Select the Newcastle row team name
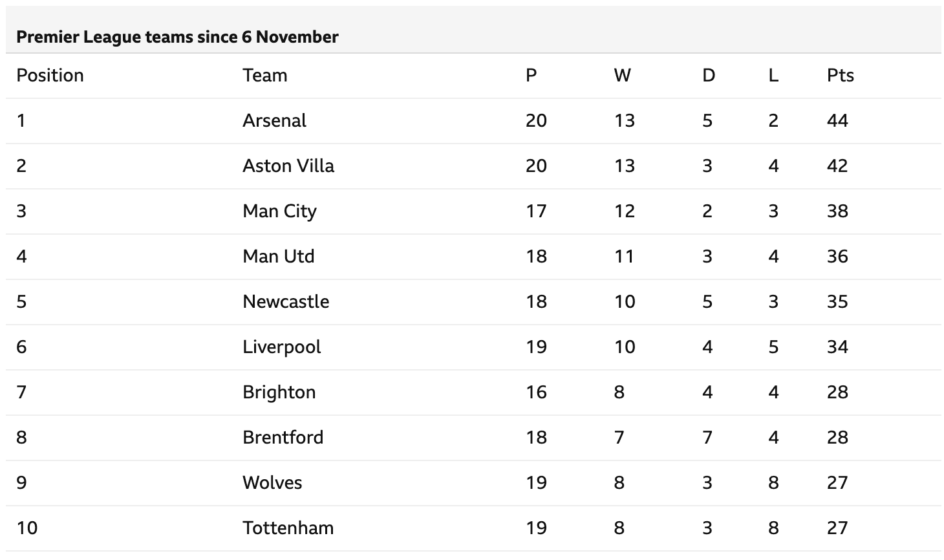The height and width of the screenshot is (560, 944). 286,302
